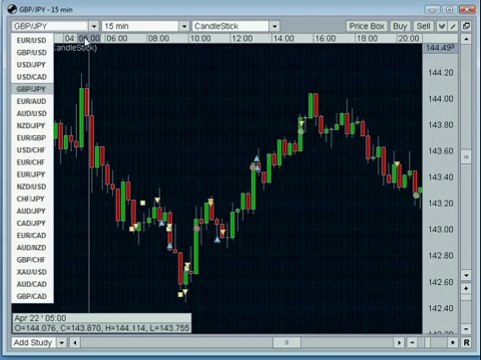Choose EUR/CAD in the pair list
Viewport: 481px width, 360px height.
pyautogui.click(x=32, y=235)
